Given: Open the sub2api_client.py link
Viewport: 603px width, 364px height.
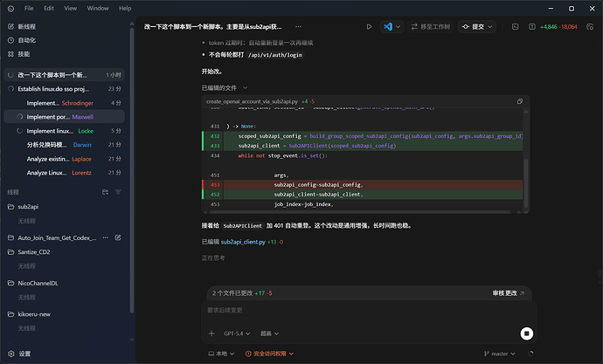Looking at the screenshot, I should click(243, 242).
